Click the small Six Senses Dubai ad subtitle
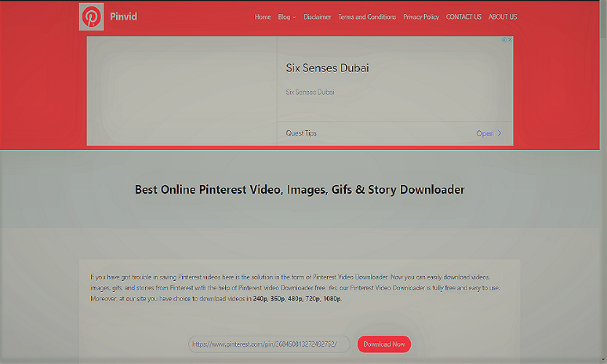Screen dimensions: 607x364 coord(310,92)
